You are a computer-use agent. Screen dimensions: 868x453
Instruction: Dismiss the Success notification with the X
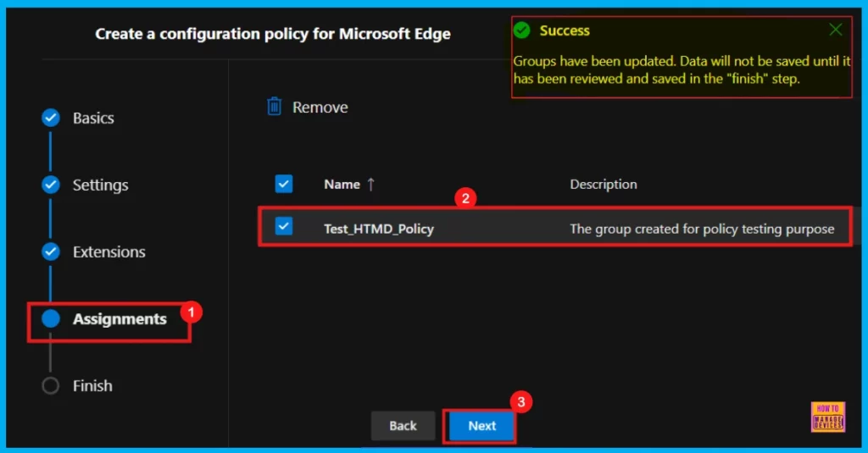pos(835,30)
